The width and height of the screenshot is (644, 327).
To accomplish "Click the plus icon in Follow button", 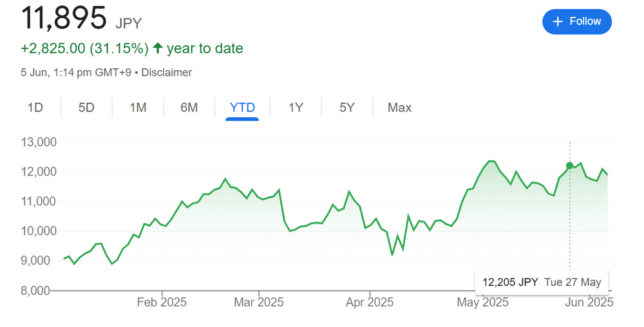I will (558, 22).
